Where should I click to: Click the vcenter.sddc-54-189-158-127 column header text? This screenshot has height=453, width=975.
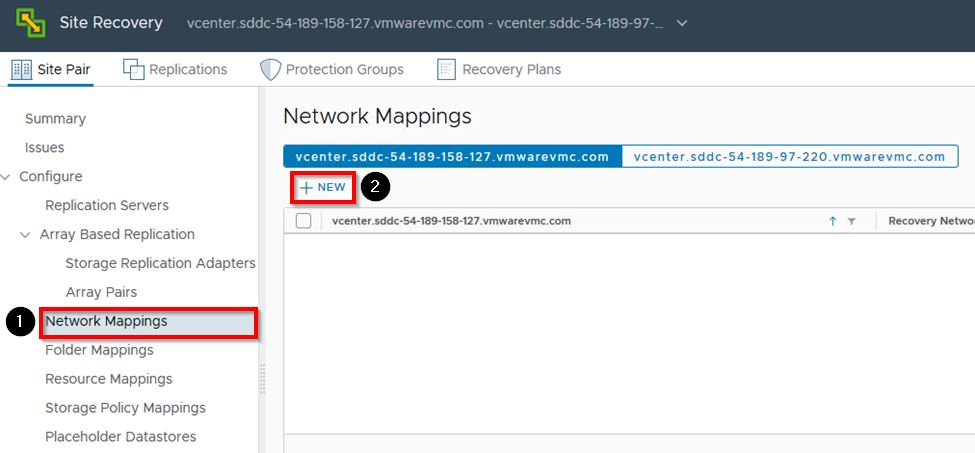pos(451,221)
